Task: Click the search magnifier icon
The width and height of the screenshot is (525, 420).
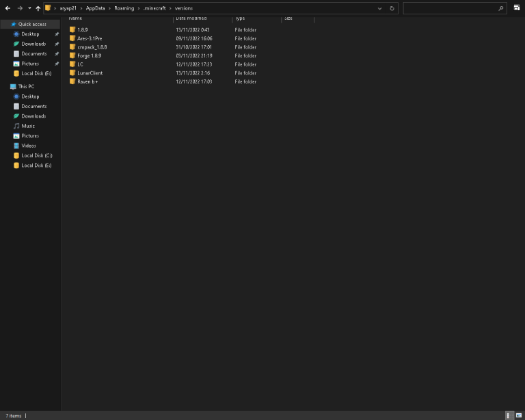Action: [501, 8]
